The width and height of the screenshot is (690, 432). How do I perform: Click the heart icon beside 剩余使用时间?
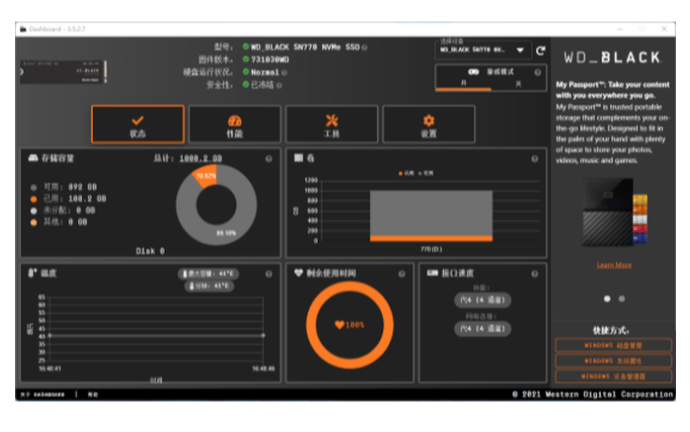pyautogui.click(x=298, y=273)
